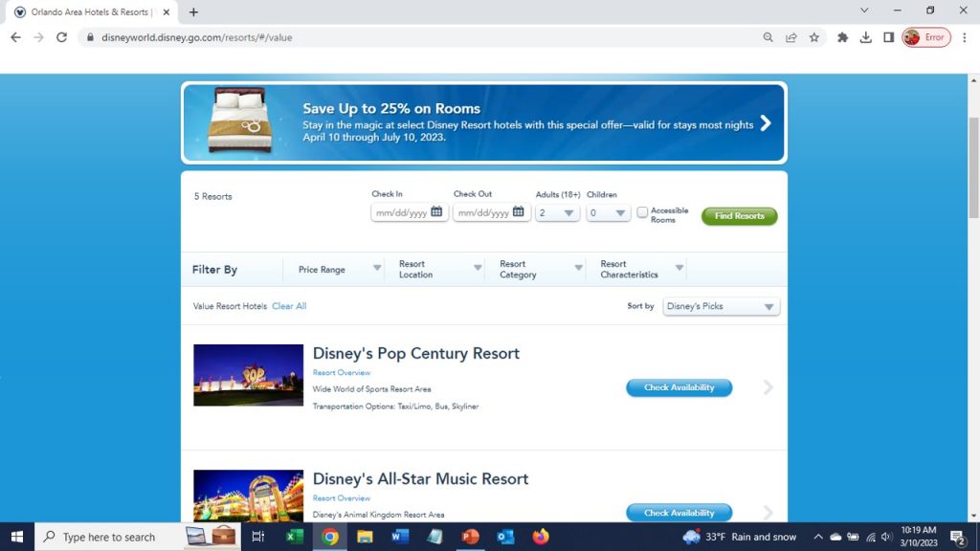980x551 pixels.
Task: Open notification center icon
Action: 958,537
